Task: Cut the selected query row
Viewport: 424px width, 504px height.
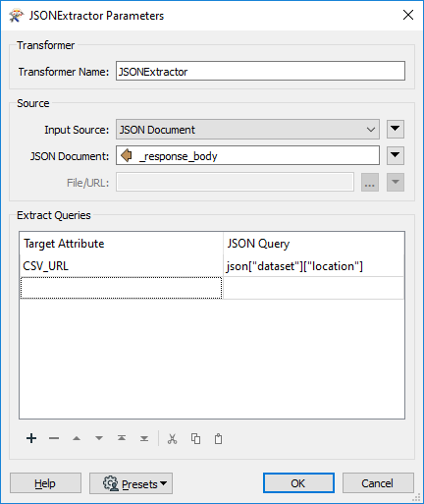Action: (x=173, y=439)
